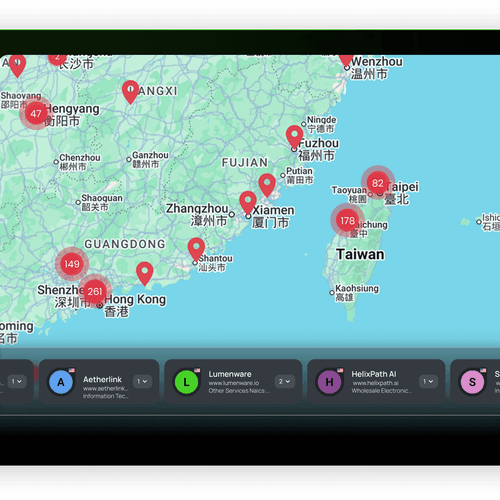500x500 pixels.
Task: Open the 149 cluster marker in Guangdong
Action: 72,264
